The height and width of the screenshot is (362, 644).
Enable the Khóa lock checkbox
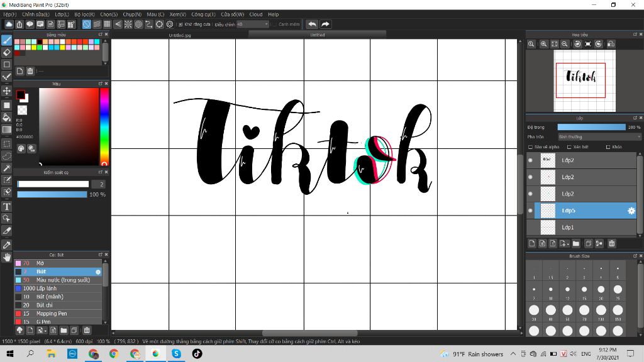(x=608, y=147)
